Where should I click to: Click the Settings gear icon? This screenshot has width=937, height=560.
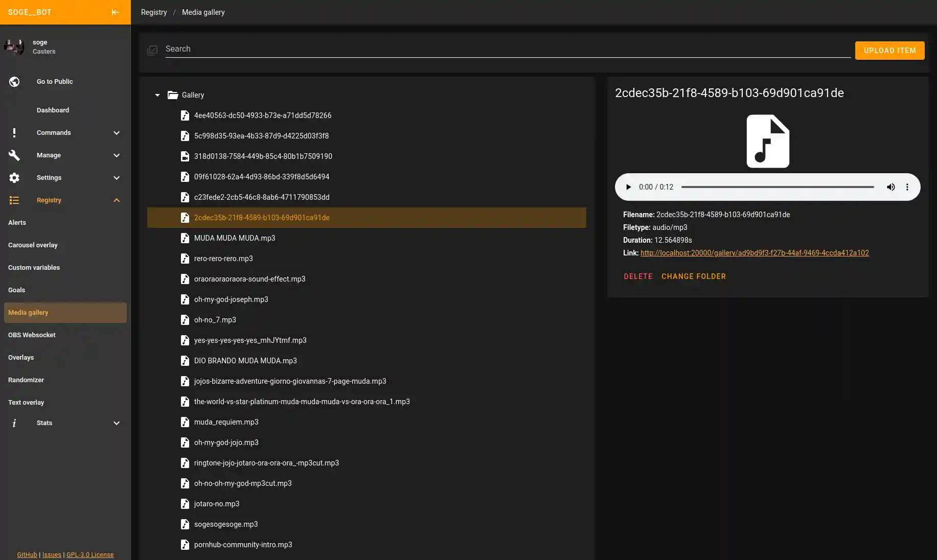[x=14, y=178]
